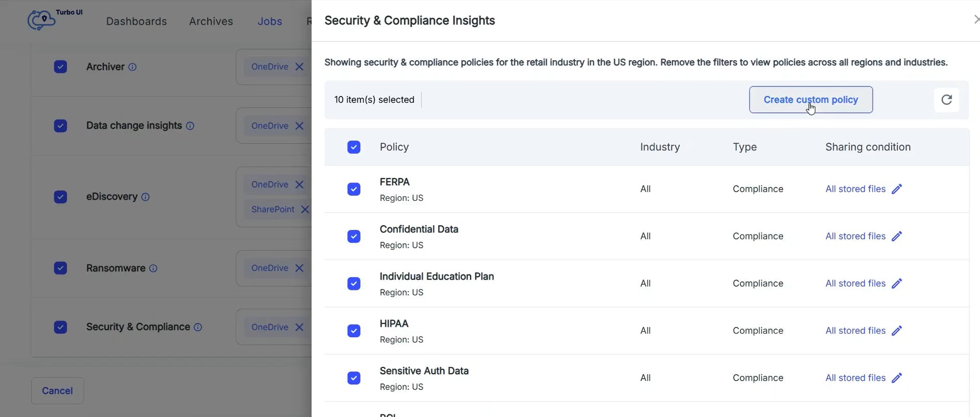Viewport: 980px width, 417px height.
Task: Click the Cancel button
Action: [57, 391]
